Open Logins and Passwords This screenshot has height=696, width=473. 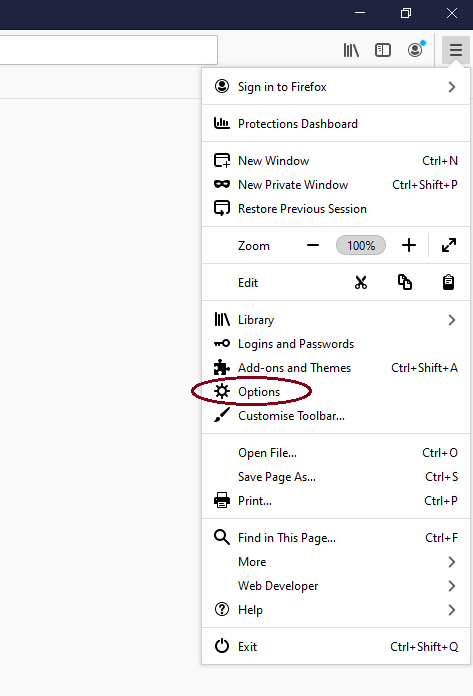tap(336, 344)
